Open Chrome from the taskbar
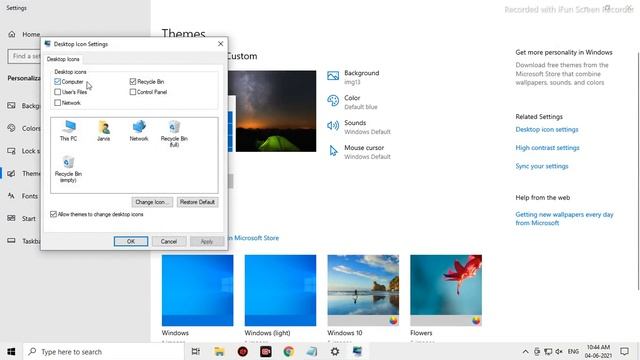Screen dimensions: 640x360 tap(289, 351)
